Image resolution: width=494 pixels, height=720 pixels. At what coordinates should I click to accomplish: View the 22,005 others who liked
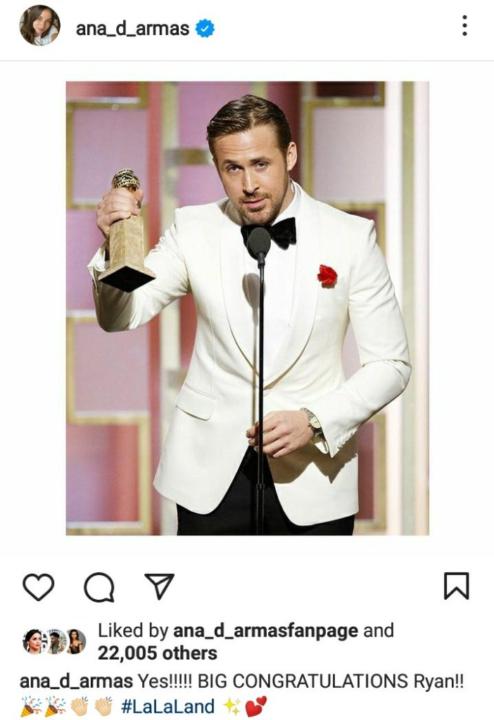(157, 653)
